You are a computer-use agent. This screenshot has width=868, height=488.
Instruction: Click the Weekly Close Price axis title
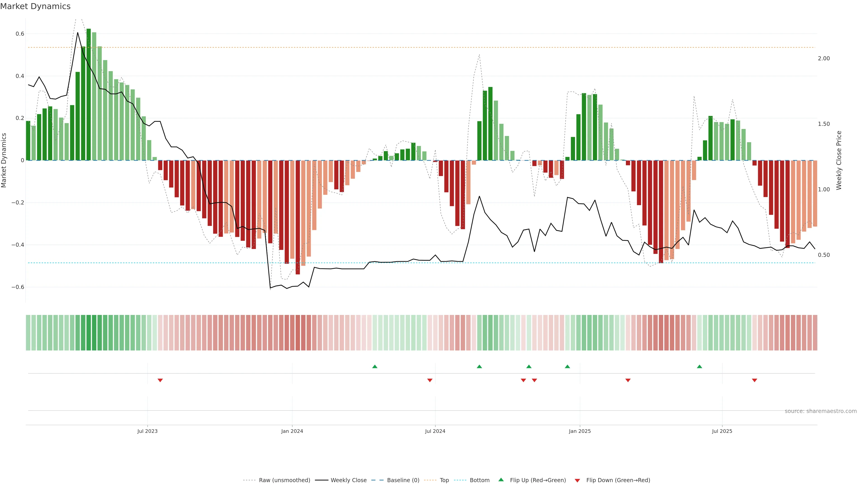[839, 160]
